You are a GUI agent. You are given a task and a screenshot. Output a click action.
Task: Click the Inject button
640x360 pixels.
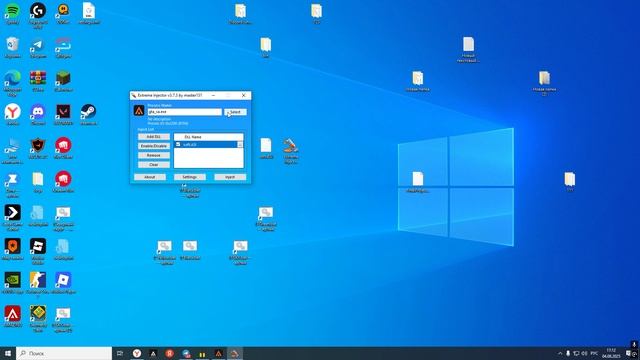[x=230, y=177]
